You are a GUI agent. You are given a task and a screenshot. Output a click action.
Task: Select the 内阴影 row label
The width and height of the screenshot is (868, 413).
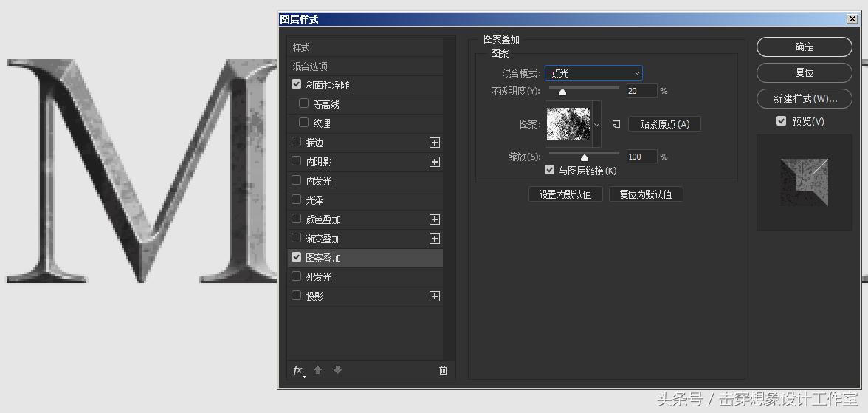click(319, 162)
